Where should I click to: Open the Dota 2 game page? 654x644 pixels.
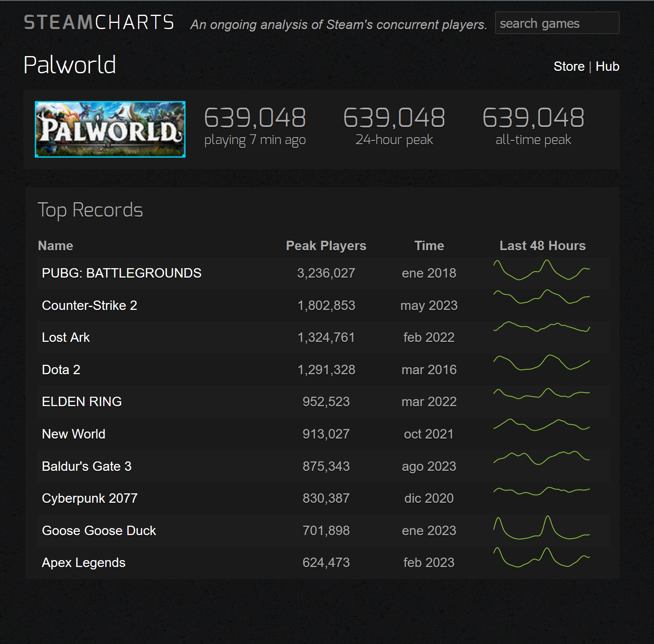(x=61, y=370)
